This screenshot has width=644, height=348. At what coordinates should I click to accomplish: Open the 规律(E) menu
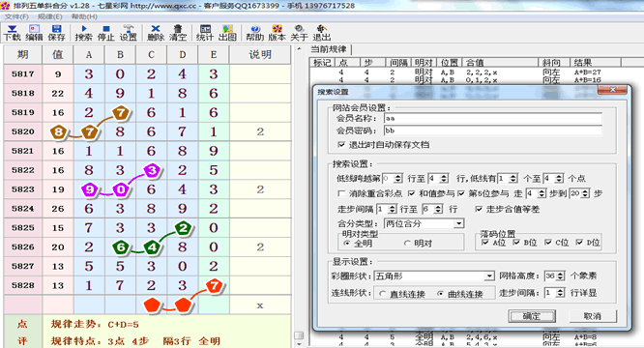point(49,16)
